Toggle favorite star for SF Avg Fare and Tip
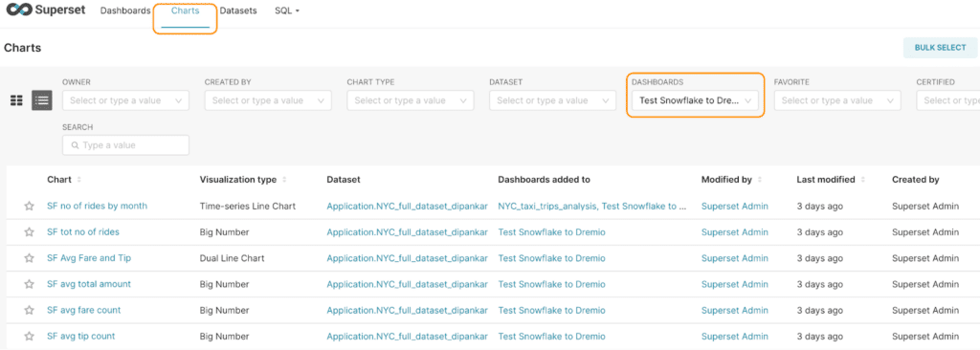The image size is (980, 350). pos(29,258)
